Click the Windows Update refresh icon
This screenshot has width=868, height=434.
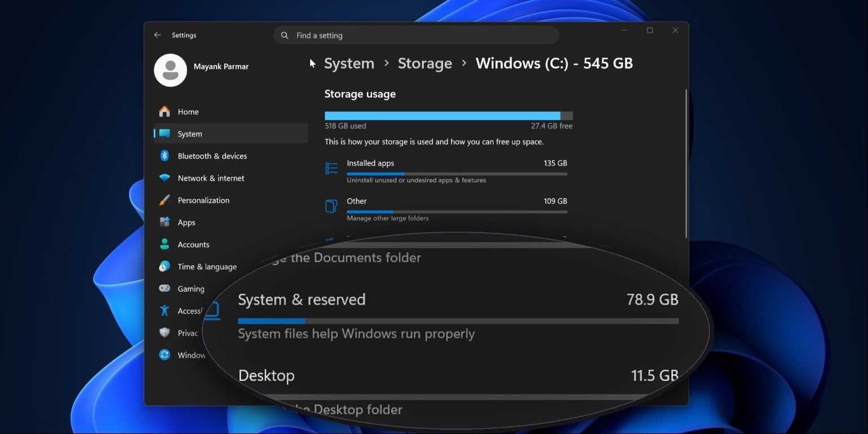coord(164,355)
